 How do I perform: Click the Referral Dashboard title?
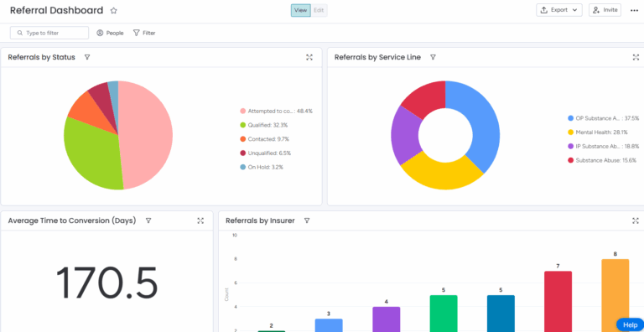pos(57,10)
